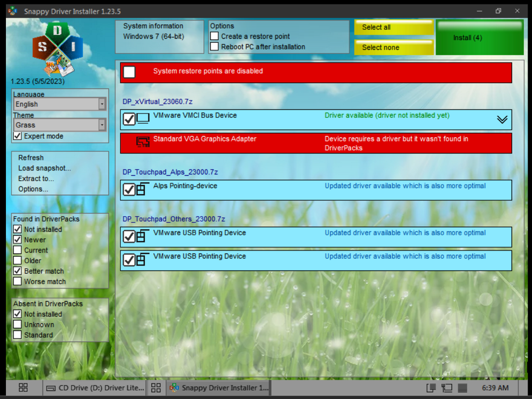
Task: Toggle the Better match filter
Action: point(17,271)
